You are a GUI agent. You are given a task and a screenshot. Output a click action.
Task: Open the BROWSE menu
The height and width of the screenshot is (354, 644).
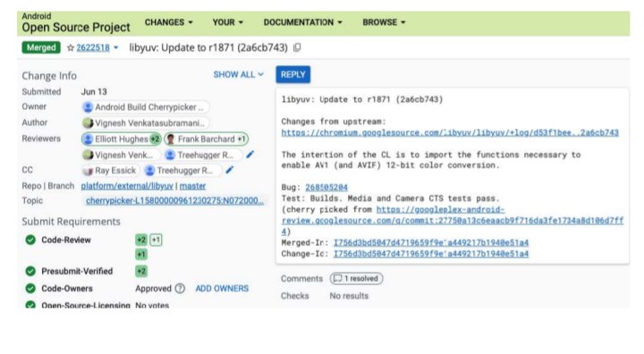pos(384,22)
